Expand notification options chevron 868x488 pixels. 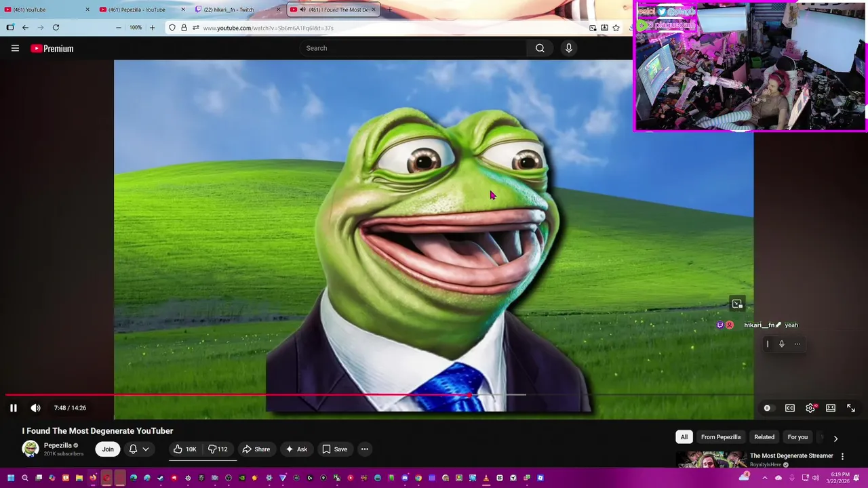coord(145,449)
